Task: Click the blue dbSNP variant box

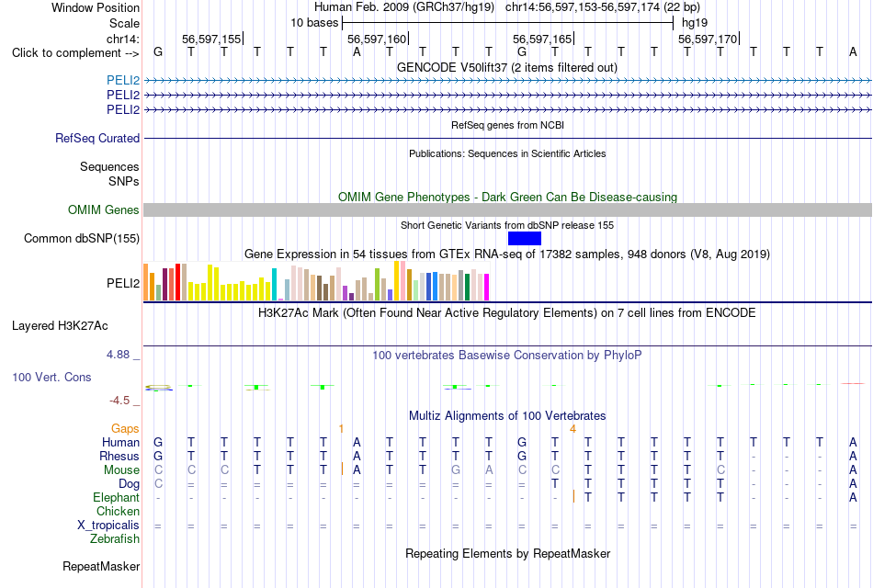Action: (x=525, y=238)
